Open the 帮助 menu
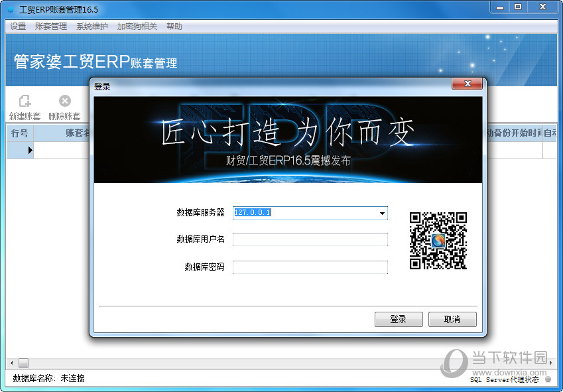This screenshot has width=563, height=392. pos(174,27)
